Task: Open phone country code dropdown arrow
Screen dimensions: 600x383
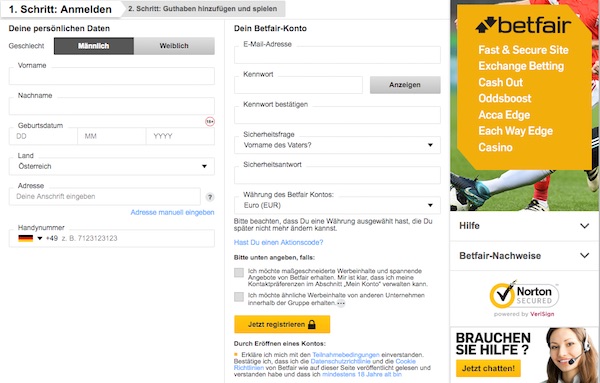Action: 40,238
